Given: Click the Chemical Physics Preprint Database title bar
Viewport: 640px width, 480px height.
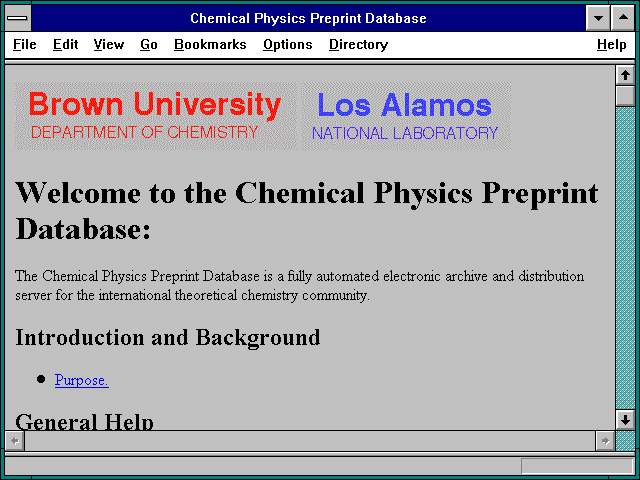Looking at the screenshot, I should [308, 18].
